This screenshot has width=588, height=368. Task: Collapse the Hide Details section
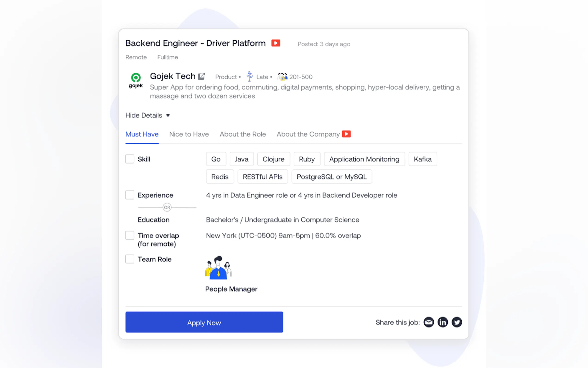tap(147, 115)
